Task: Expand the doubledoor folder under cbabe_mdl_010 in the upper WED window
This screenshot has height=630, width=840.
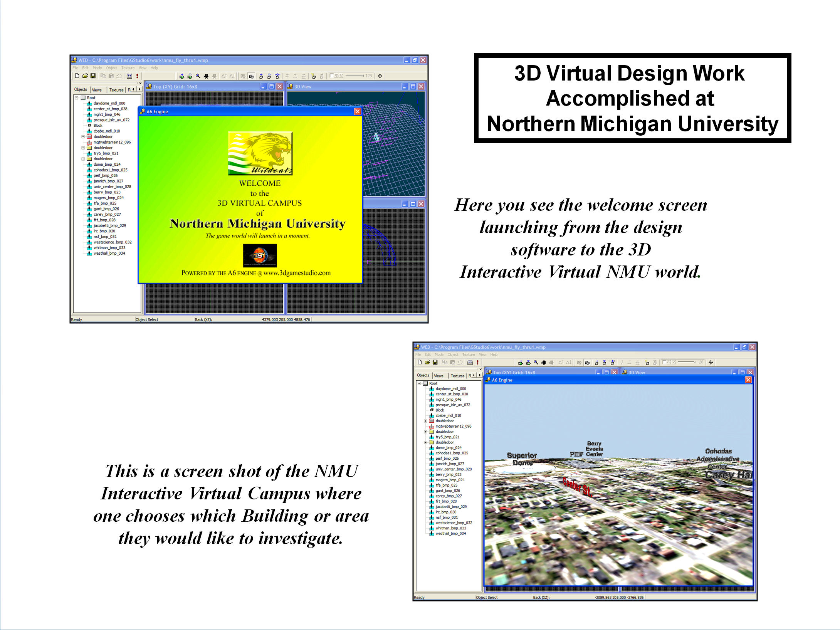Action: coord(83,137)
